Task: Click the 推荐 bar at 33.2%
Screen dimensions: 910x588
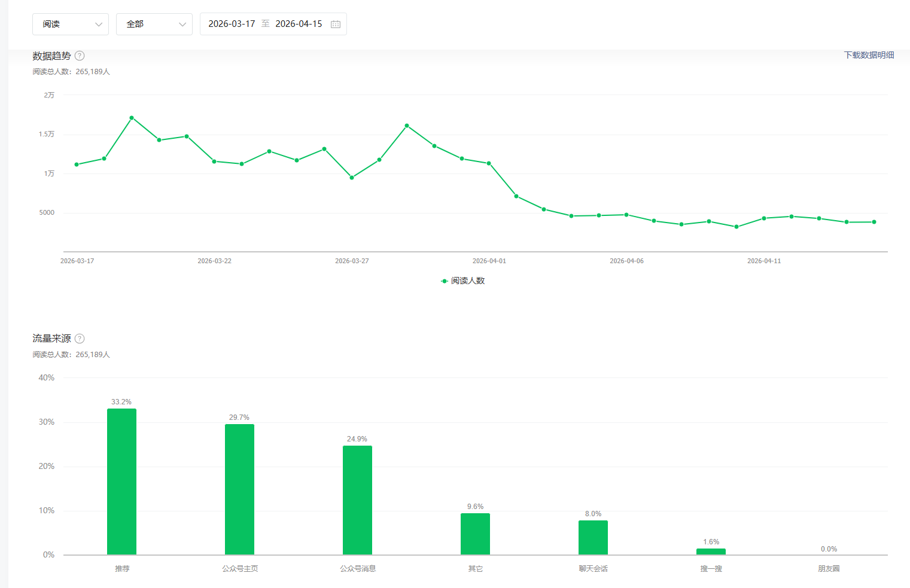Action: [121, 482]
